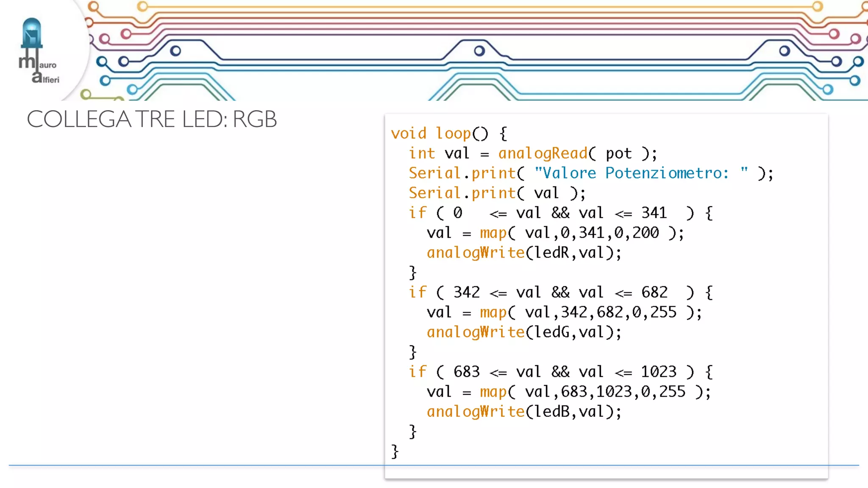Image resolution: width=868 pixels, height=488 pixels.
Task: Click the 'analogWrite(ledB,val);' line
Action: tap(524, 412)
